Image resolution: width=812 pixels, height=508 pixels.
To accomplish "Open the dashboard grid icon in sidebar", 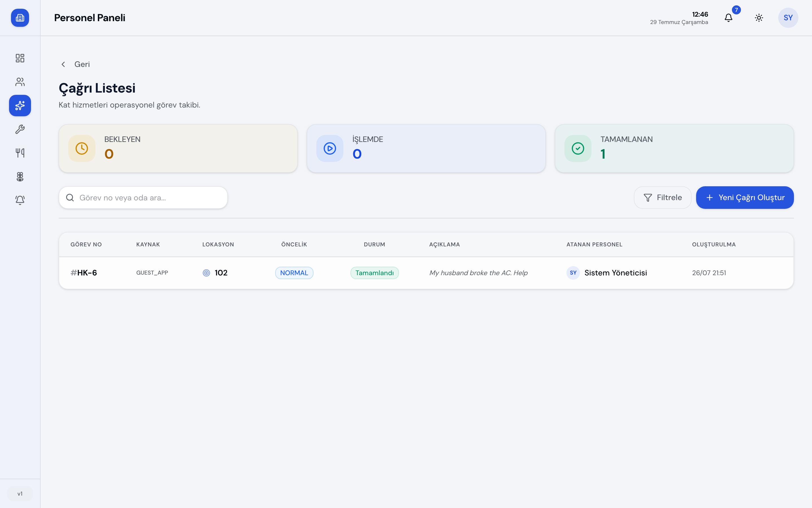I will 20,58.
